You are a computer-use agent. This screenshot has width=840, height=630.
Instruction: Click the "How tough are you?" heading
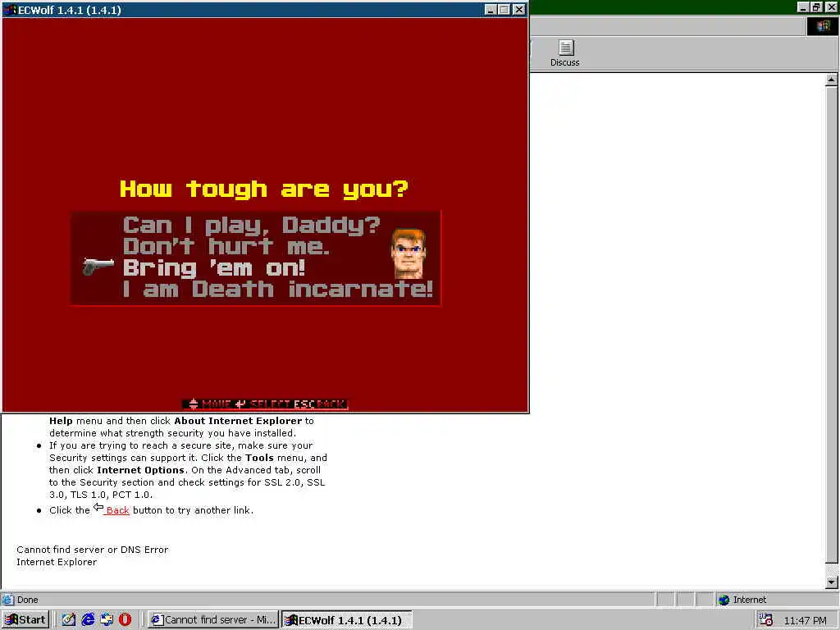(263, 189)
